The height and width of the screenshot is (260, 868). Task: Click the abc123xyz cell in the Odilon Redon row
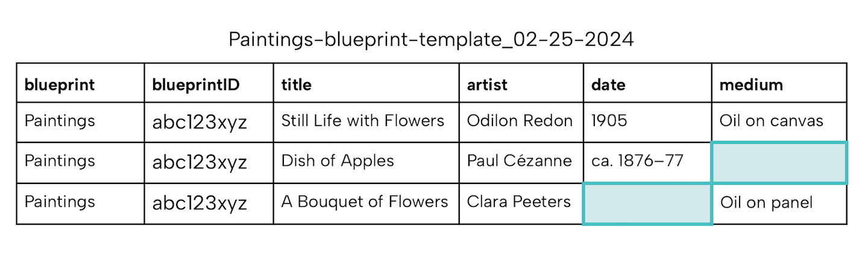pos(200,122)
